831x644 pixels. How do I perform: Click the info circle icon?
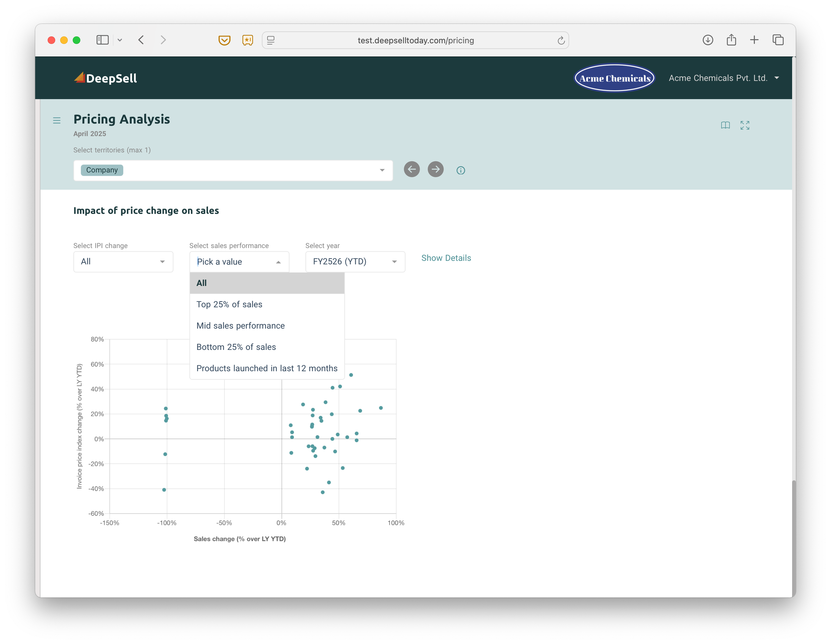tap(460, 170)
